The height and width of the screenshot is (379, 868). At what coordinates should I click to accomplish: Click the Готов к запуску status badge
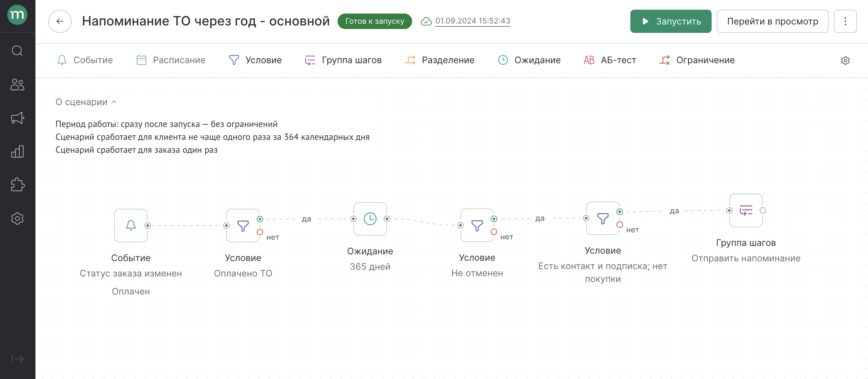[x=374, y=21]
